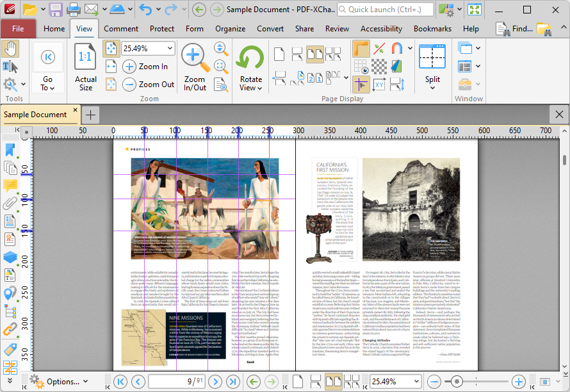
Task: Toggle Show Guides button in ribbon
Action: click(x=361, y=85)
